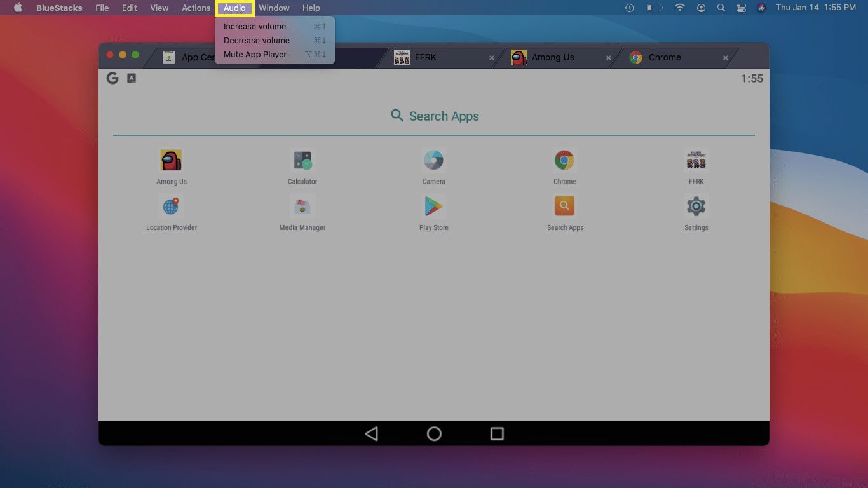This screenshot has height=488, width=868.
Task: Select Increase volume menu item
Action: pyautogui.click(x=275, y=26)
